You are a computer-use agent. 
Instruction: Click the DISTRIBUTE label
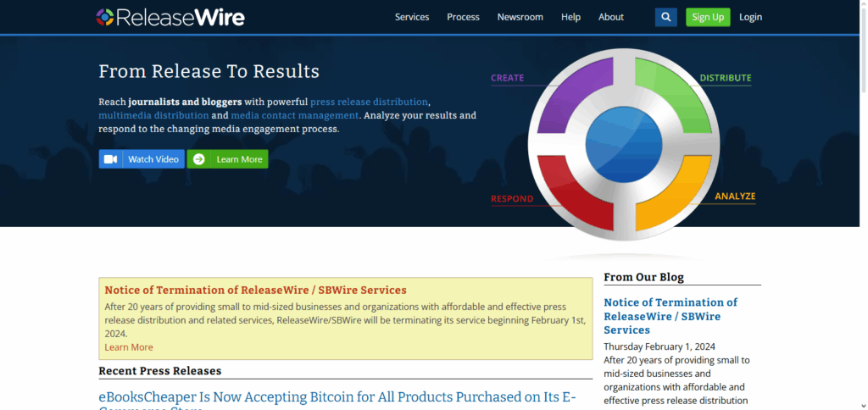(726, 78)
